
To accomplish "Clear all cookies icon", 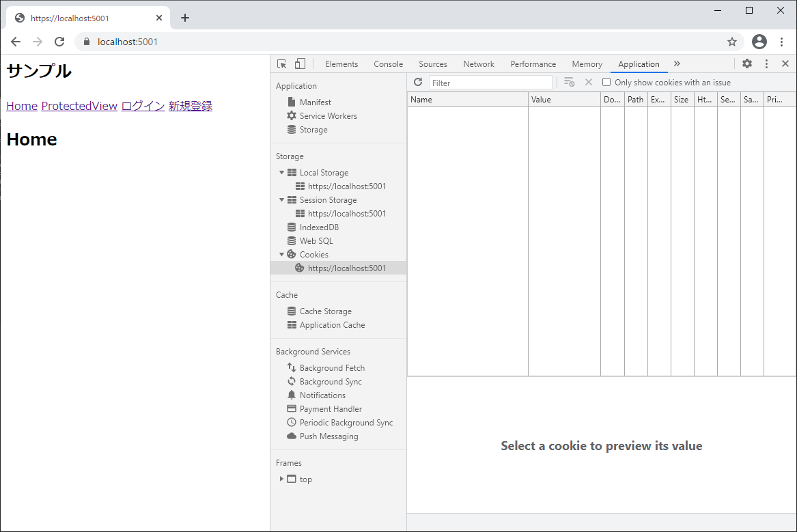I will 570,82.
